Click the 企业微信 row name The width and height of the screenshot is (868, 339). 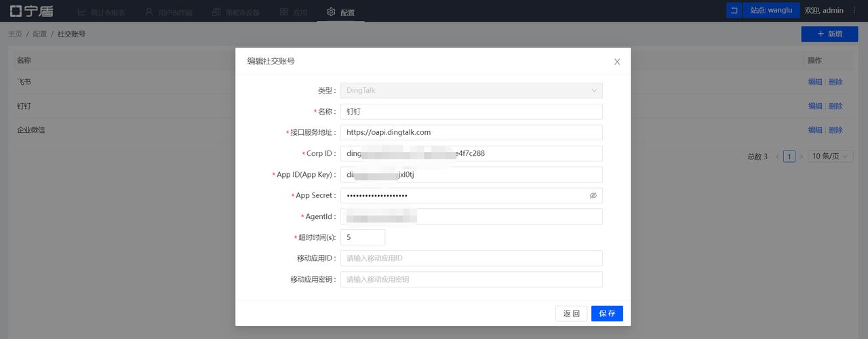[x=31, y=130]
